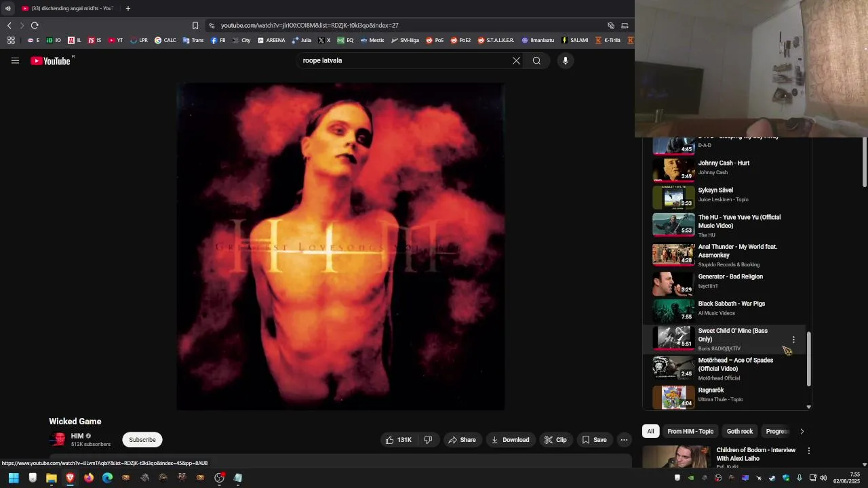Open the three-dot more actions menu below video
This screenshot has height=488, width=868.
coord(624,440)
